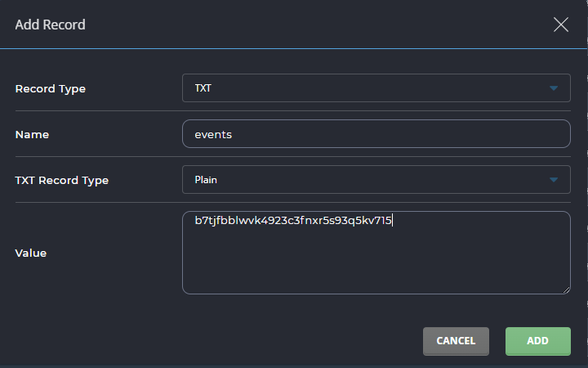The height and width of the screenshot is (368, 588).
Task: Click the arrow beside Plain
Action: point(554,180)
